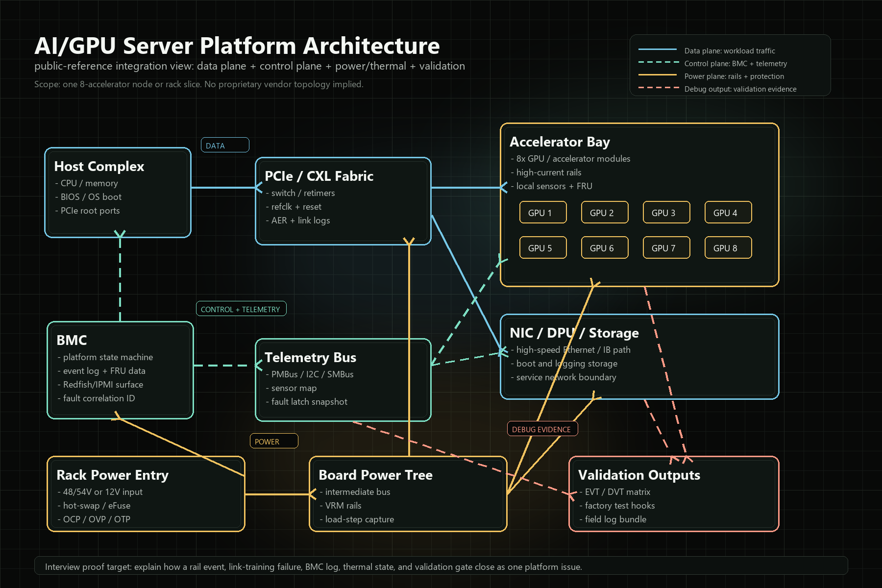Select the 'AER + link logs' line
The width and height of the screenshot is (882, 588).
pos(298,220)
